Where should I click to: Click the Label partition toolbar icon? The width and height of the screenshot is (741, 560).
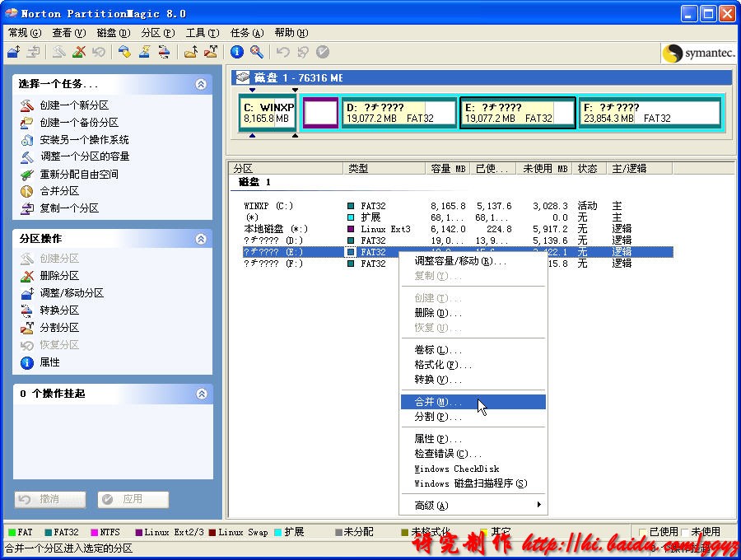coord(124,52)
